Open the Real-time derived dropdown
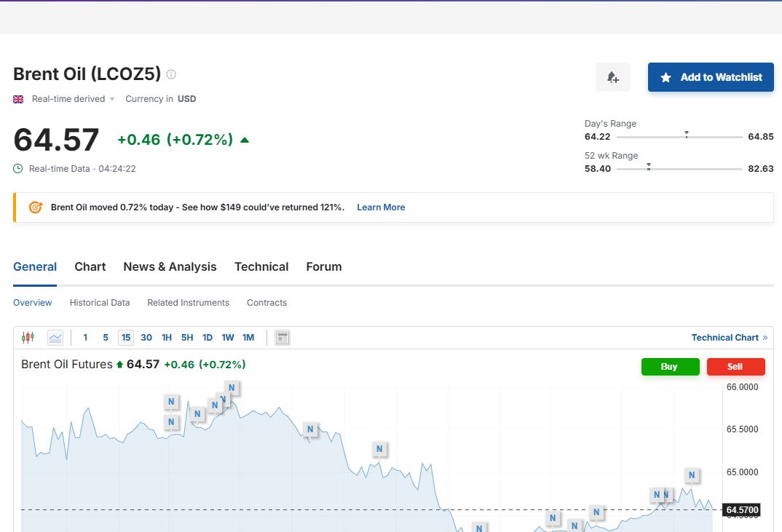Viewport: 782px width, 532px height. pos(73,99)
